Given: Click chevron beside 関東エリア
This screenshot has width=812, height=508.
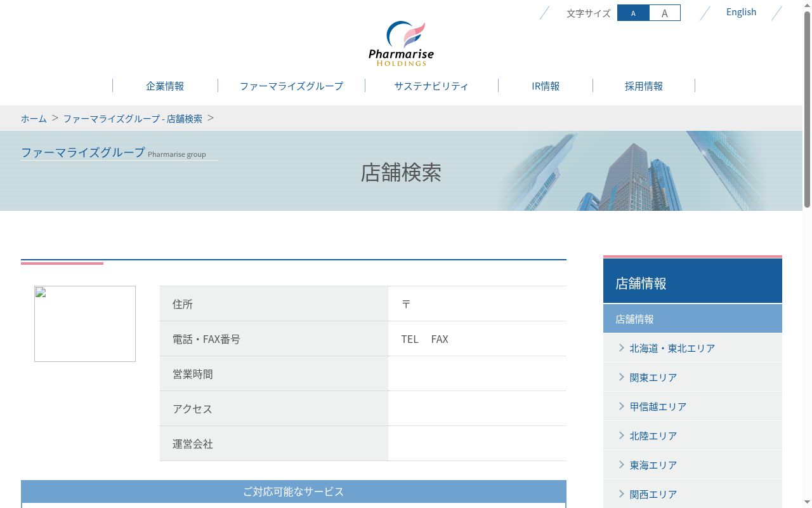Looking at the screenshot, I should click(x=622, y=377).
